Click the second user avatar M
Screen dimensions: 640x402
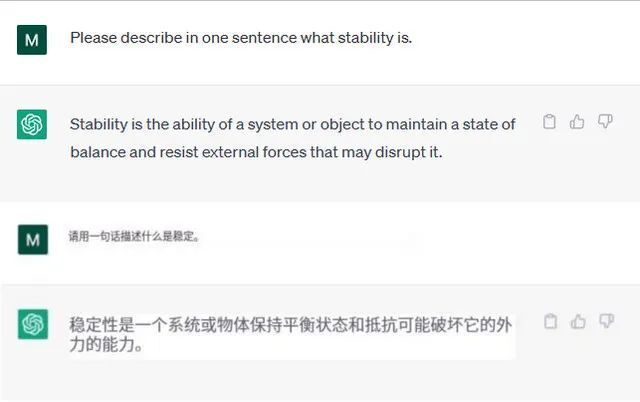pos(33,240)
